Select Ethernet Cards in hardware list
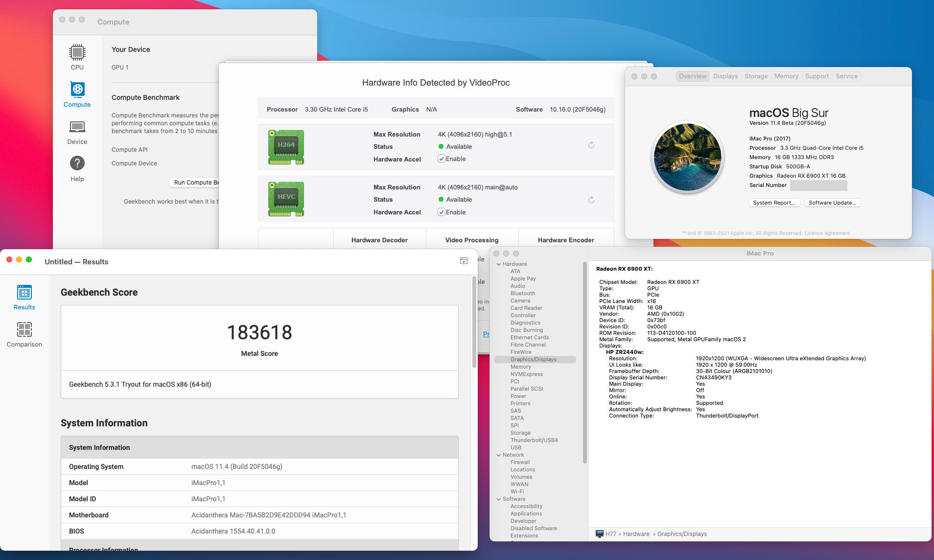The width and height of the screenshot is (934, 560). tap(530, 338)
